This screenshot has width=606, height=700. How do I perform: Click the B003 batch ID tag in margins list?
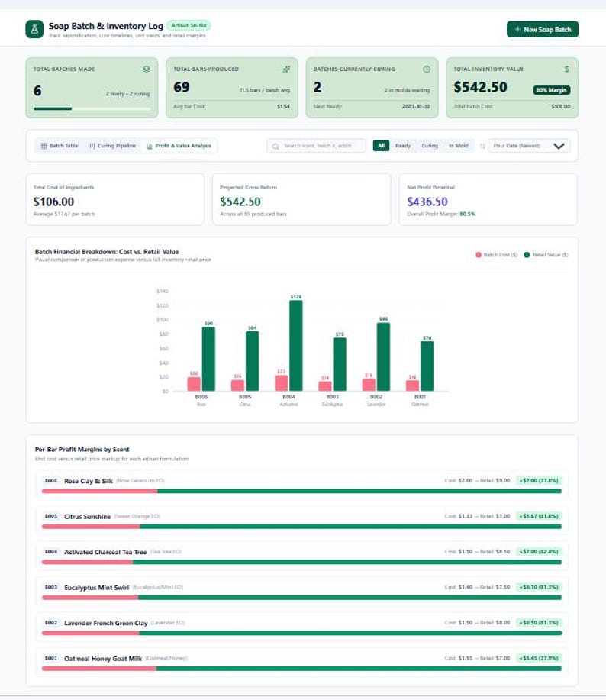pyautogui.click(x=51, y=587)
